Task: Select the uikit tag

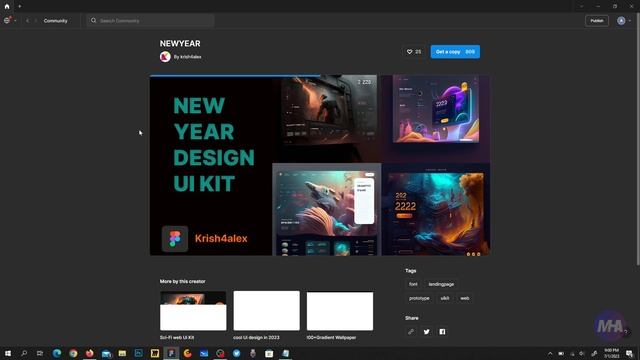Action: pyautogui.click(x=445, y=298)
